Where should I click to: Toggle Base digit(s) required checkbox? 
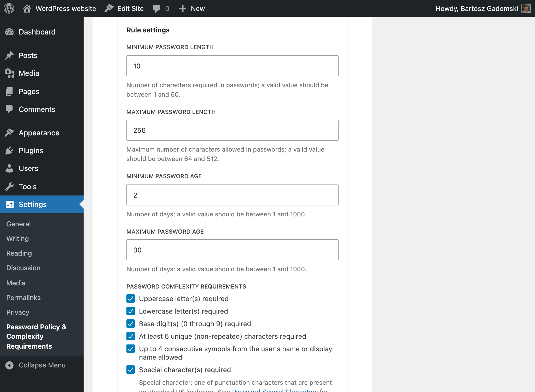point(131,324)
